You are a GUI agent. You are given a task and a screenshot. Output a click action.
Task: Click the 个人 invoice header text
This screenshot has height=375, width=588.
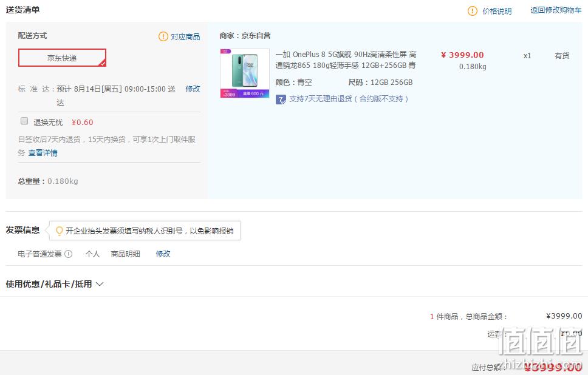pyautogui.click(x=92, y=254)
